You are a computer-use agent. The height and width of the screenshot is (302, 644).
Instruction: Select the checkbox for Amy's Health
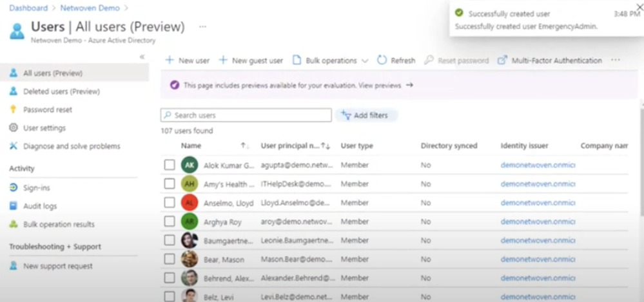click(170, 184)
